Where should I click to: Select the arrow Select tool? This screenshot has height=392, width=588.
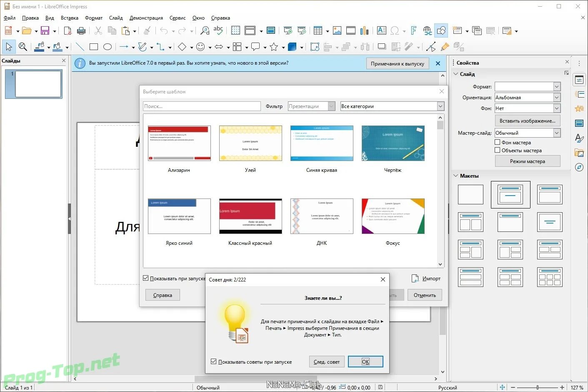pos(9,47)
